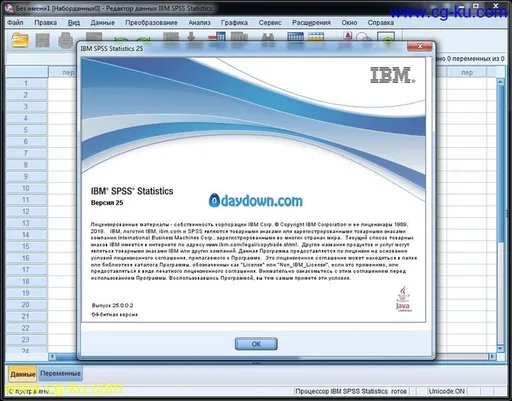The image size is (512, 401).
Task: Open the Сервис menu
Action: 270,23
